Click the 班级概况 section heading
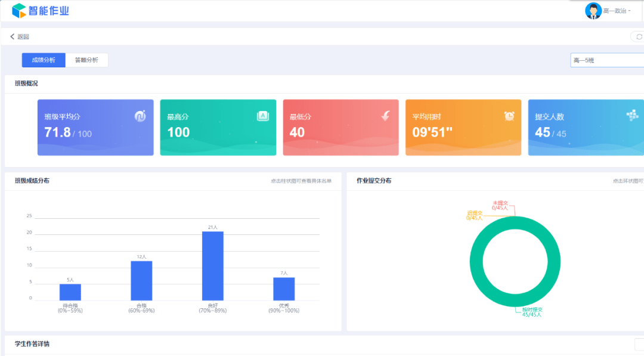Viewport: 644px width, 356px height. (x=26, y=83)
